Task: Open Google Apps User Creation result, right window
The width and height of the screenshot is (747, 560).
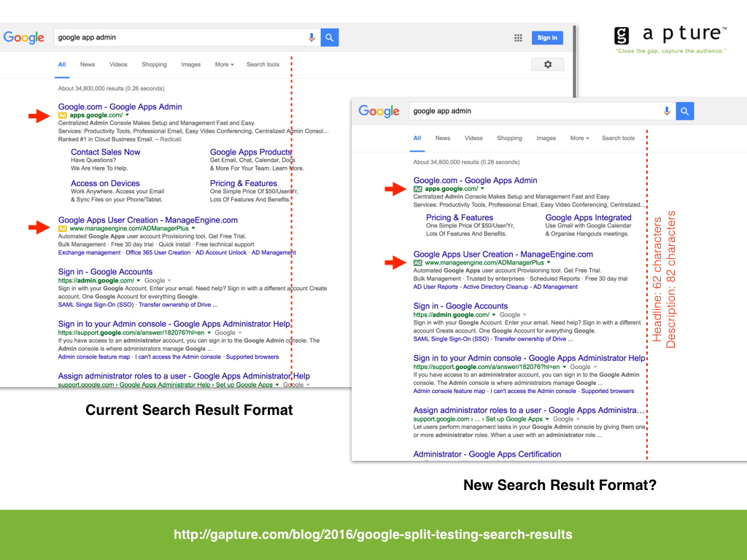Action: pyautogui.click(x=503, y=254)
